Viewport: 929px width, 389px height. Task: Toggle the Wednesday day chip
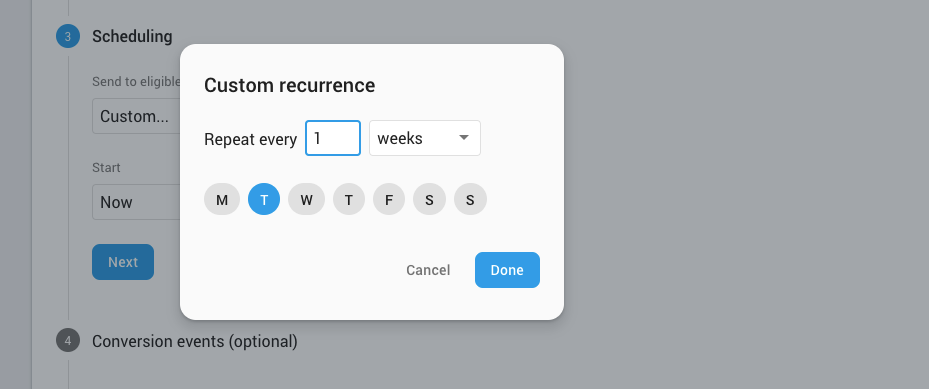(x=306, y=199)
